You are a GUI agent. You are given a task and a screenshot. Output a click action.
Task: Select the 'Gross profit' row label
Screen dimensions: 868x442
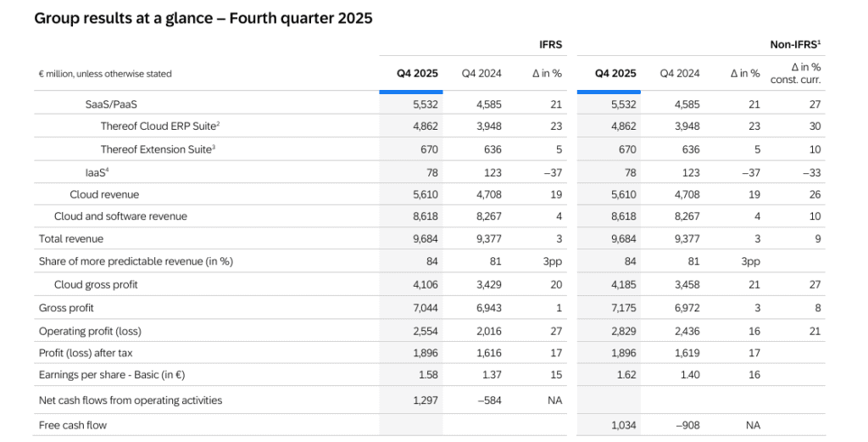coord(66,308)
